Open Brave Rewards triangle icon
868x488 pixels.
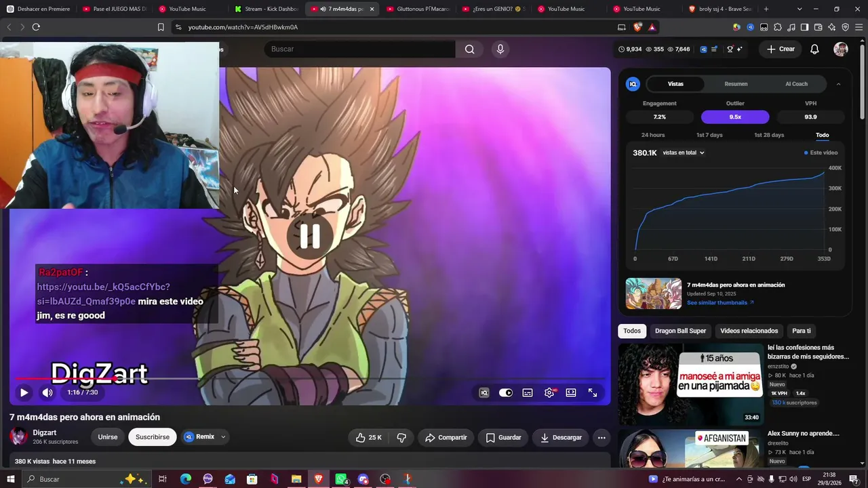[x=652, y=27]
